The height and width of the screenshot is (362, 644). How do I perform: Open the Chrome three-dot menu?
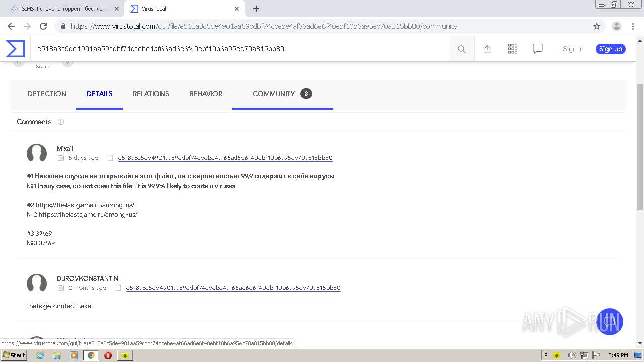(x=633, y=26)
